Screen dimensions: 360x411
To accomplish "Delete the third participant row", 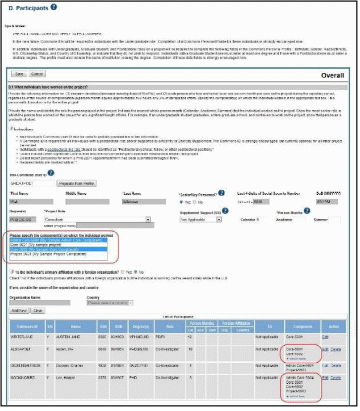I will point(336,365).
